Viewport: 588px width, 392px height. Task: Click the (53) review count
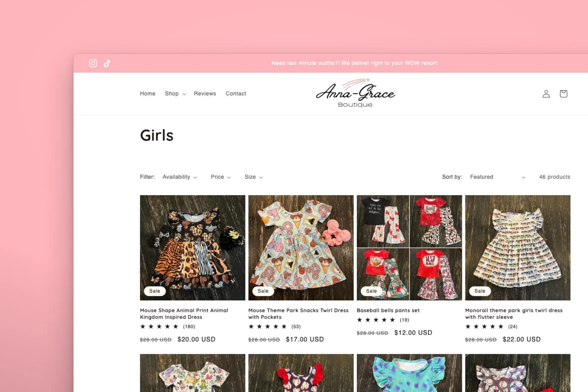pyautogui.click(x=296, y=327)
